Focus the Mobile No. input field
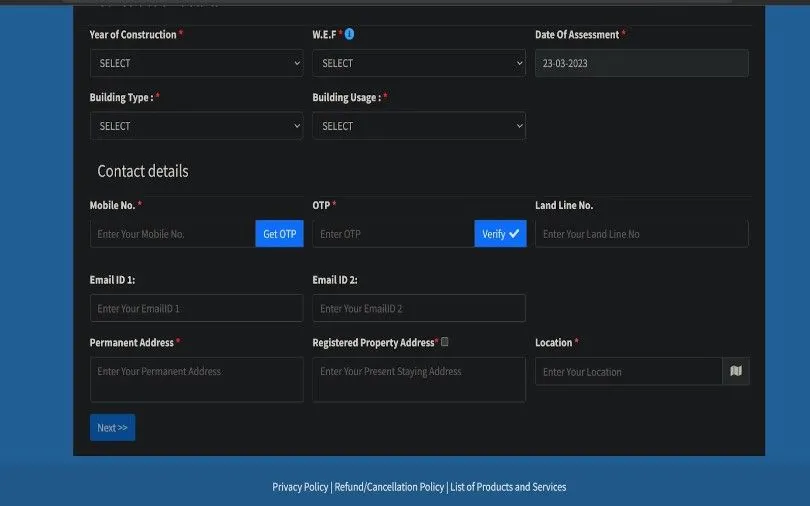 click(x=172, y=234)
